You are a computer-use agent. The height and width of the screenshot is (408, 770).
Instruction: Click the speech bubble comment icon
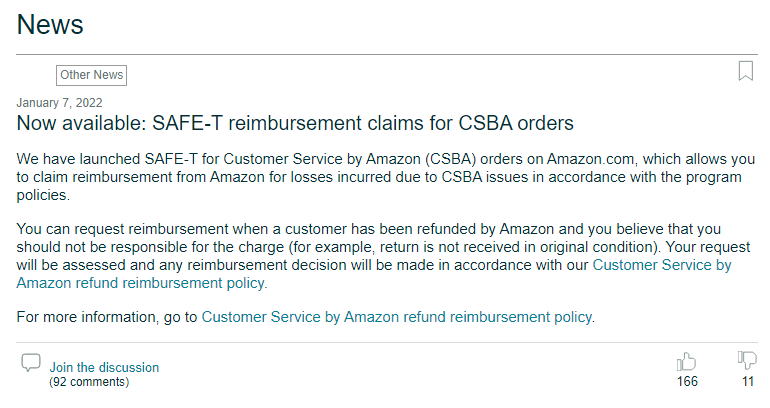pos(31,363)
